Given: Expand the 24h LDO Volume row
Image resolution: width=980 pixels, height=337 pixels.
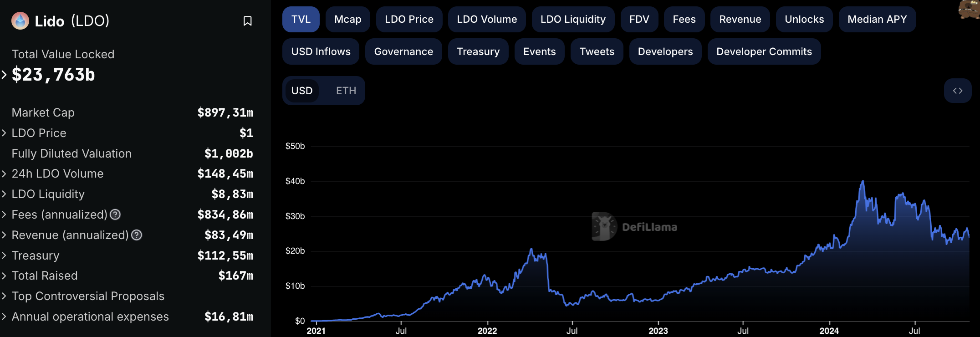Looking at the screenshot, I should tap(4, 174).
